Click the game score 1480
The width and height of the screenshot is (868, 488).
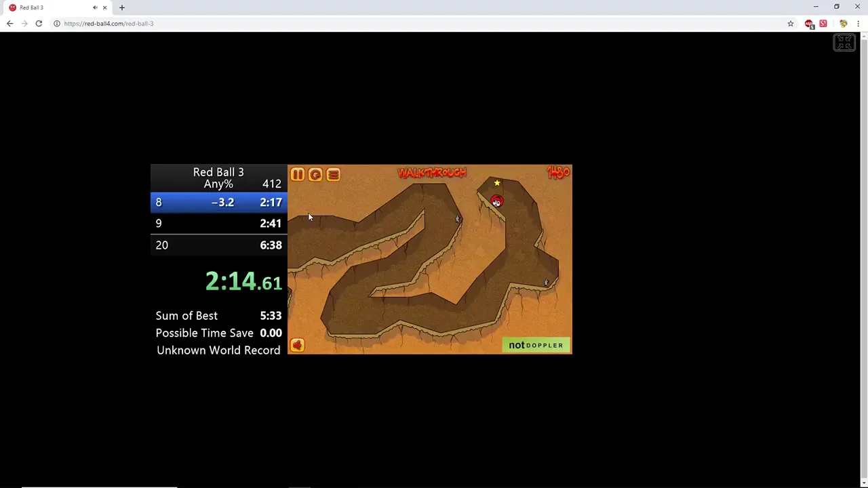(558, 174)
